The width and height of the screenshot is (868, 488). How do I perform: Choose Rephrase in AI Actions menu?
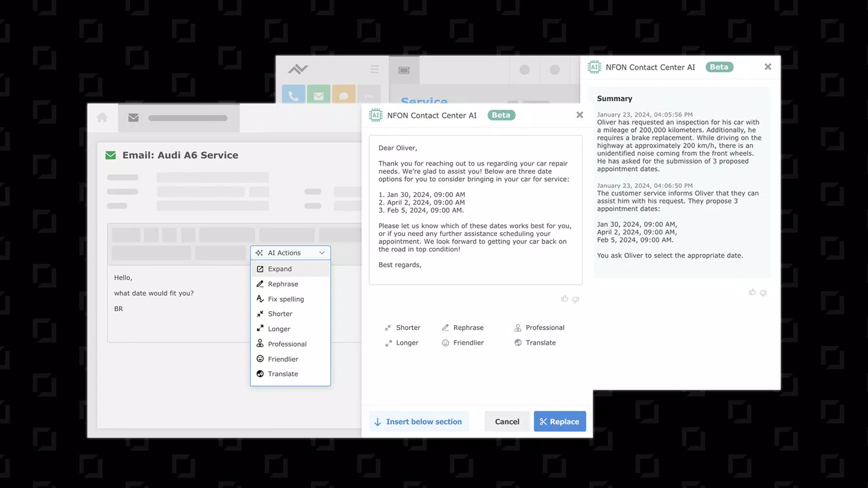(290, 284)
